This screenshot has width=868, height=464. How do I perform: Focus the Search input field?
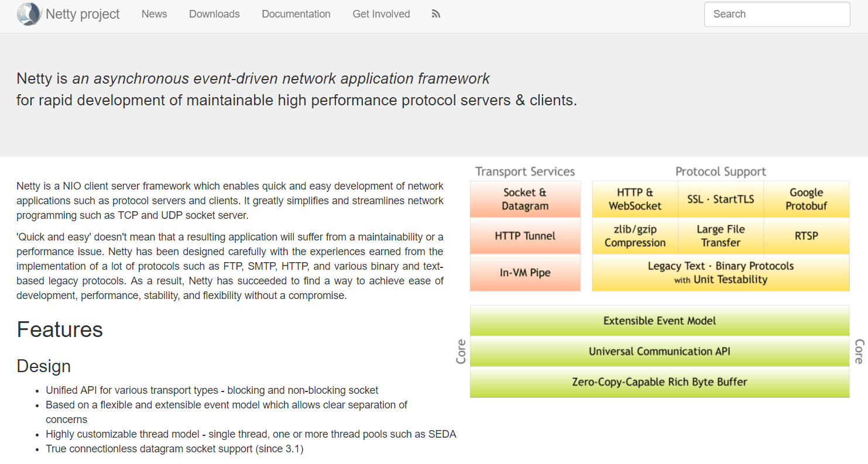click(x=777, y=14)
